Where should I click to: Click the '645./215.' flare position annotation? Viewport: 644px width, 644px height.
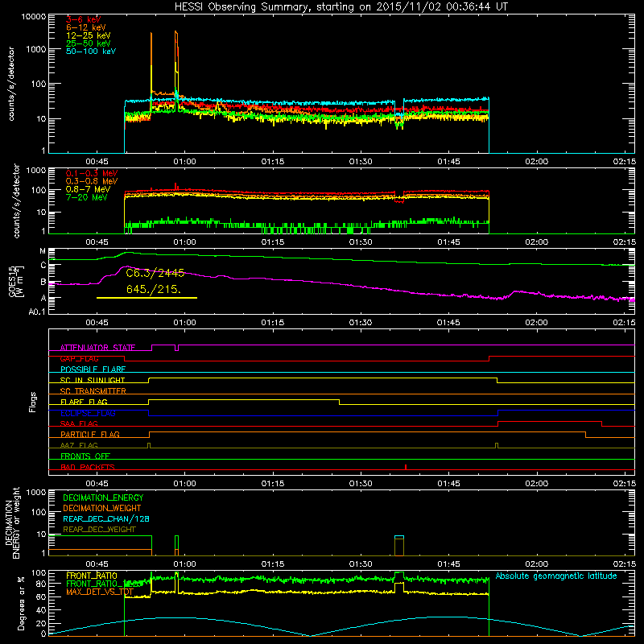click(154, 289)
